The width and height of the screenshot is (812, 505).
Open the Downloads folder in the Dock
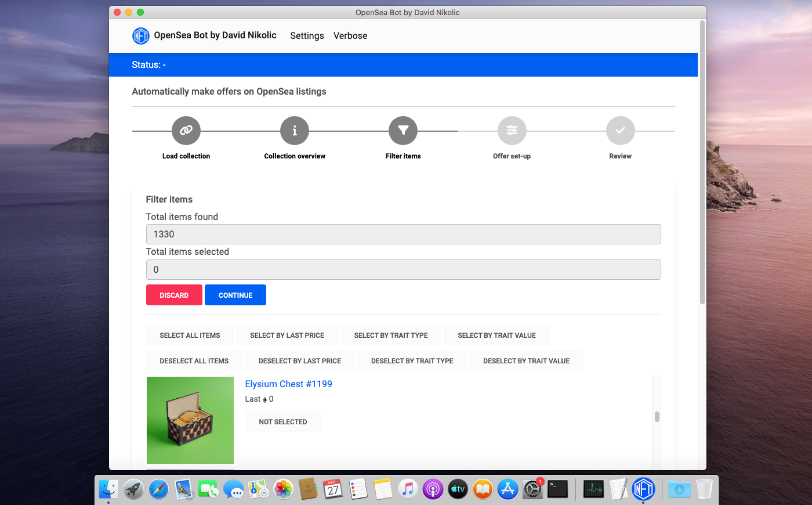(x=679, y=489)
